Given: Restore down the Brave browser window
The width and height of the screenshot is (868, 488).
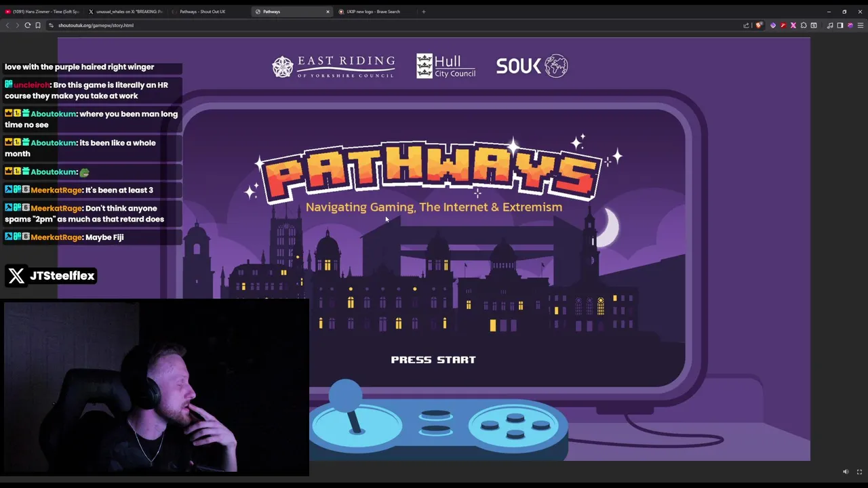Looking at the screenshot, I should coord(844,12).
